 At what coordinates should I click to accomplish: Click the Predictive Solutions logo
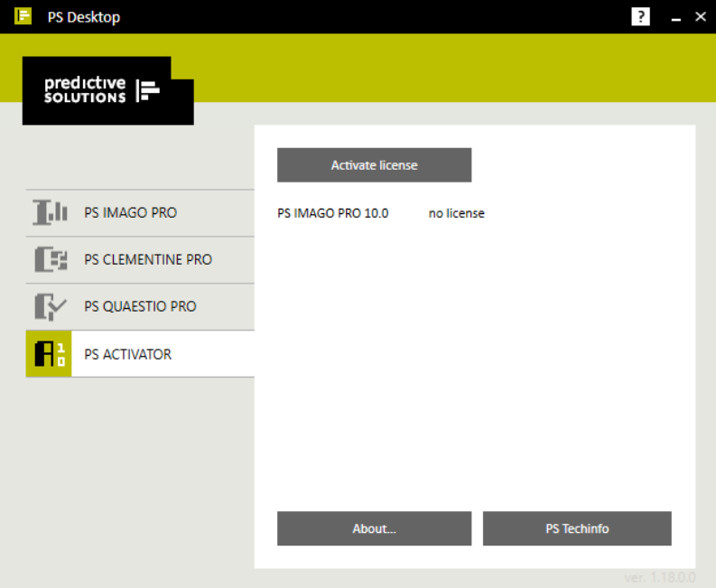tap(108, 90)
